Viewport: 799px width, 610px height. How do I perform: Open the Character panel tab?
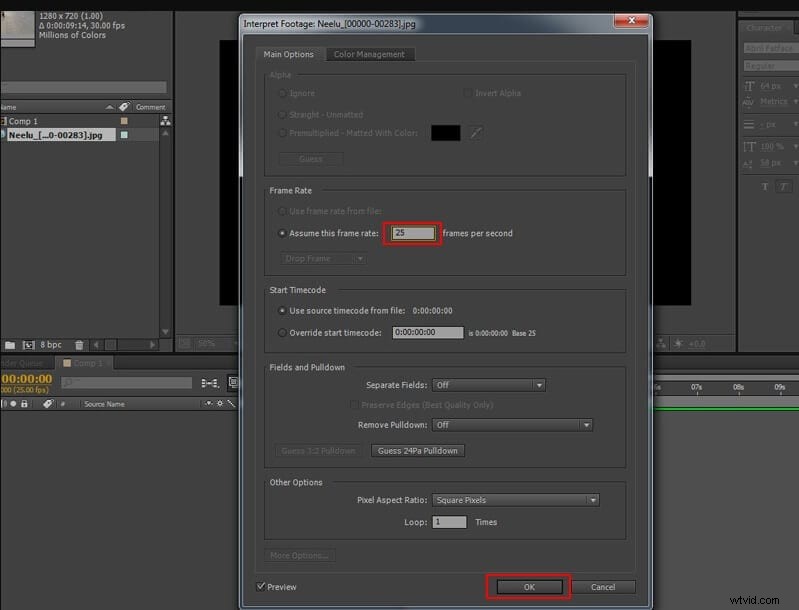click(764, 28)
